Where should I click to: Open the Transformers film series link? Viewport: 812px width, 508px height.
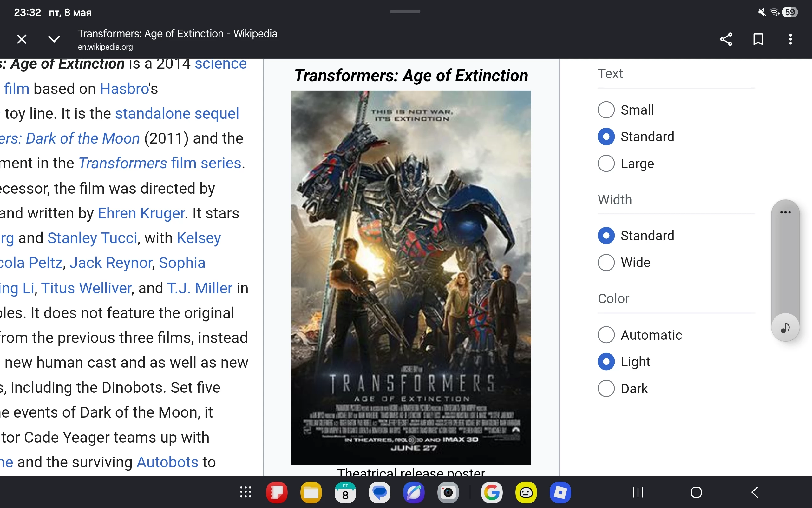click(x=160, y=163)
